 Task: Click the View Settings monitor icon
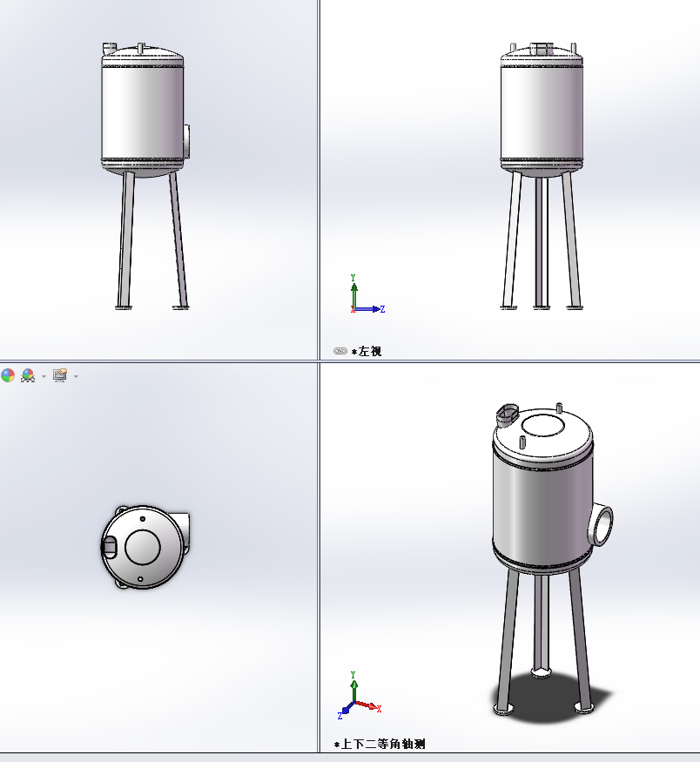pos(60,375)
